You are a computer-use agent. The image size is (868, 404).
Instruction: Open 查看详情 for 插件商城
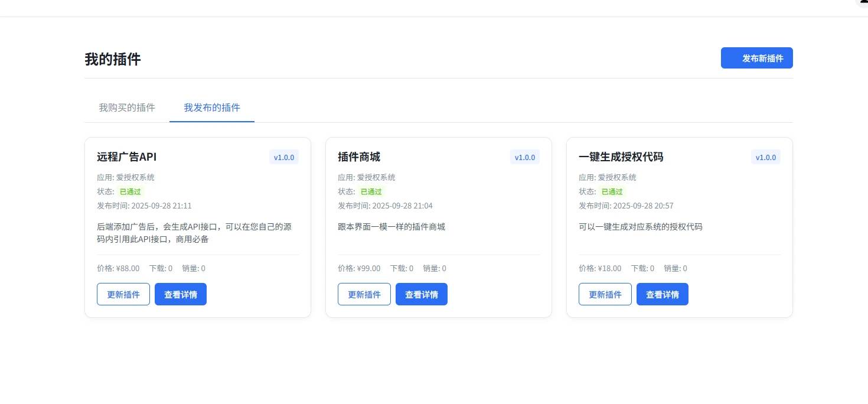click(422, 294)
